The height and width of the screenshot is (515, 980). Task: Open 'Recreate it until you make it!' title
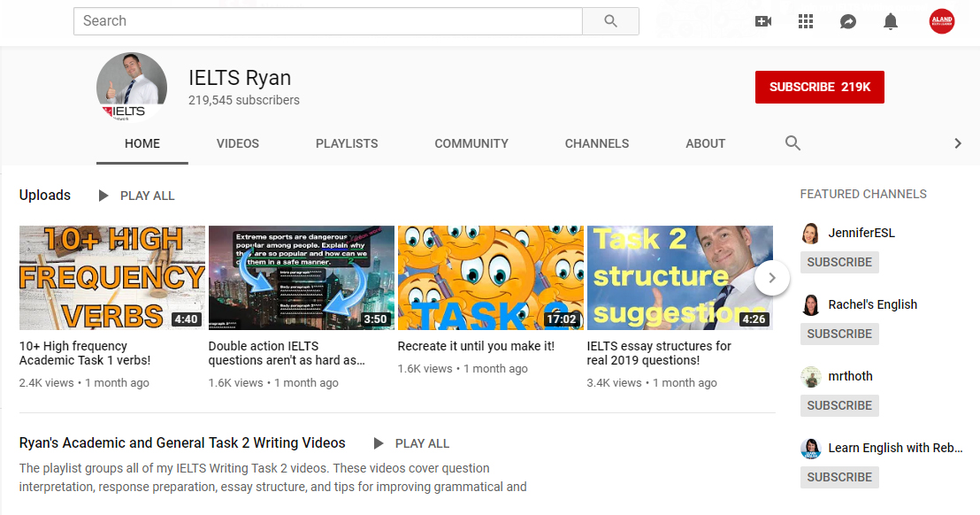click(476, 346)
